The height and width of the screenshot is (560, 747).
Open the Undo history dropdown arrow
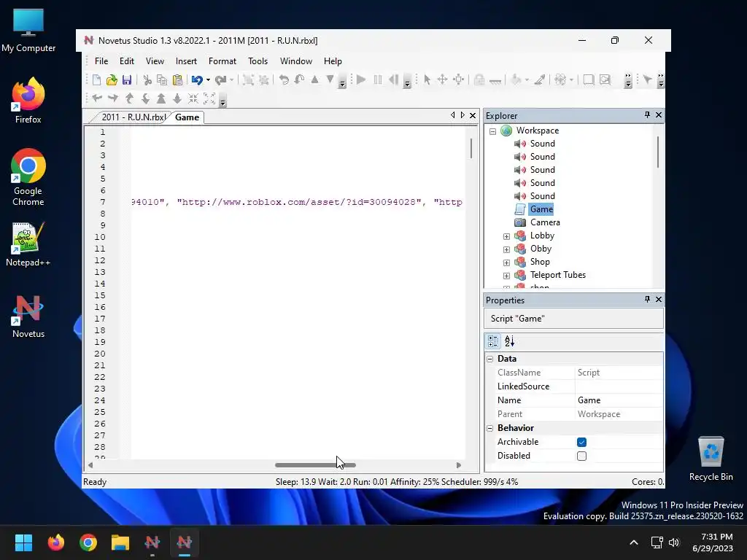coord(208,80)
